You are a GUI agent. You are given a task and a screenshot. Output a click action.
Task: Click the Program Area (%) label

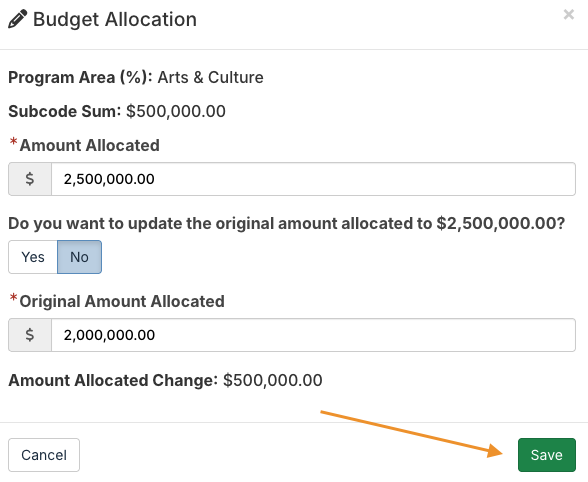tap(80, 78)
